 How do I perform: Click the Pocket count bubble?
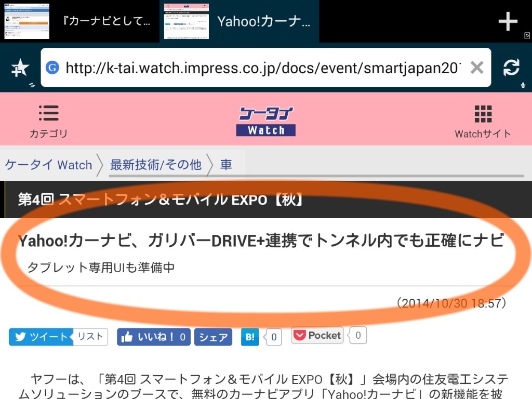(358, 335)
